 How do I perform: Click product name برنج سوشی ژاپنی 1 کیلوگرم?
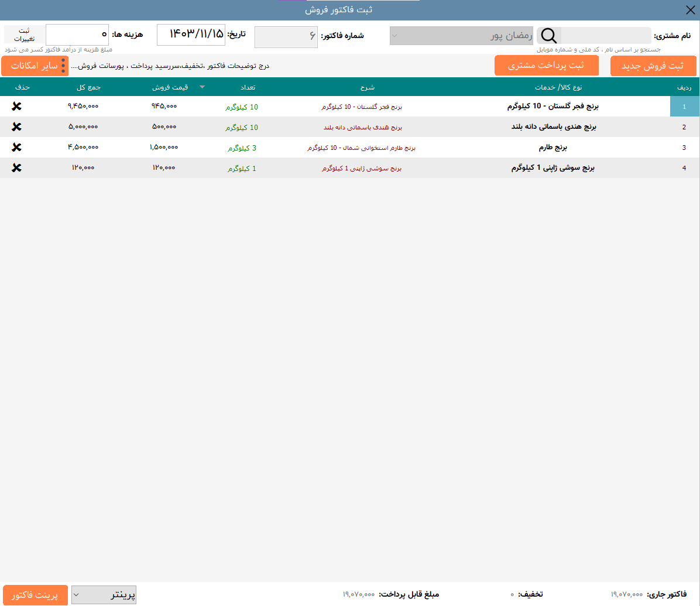[553, 168]
